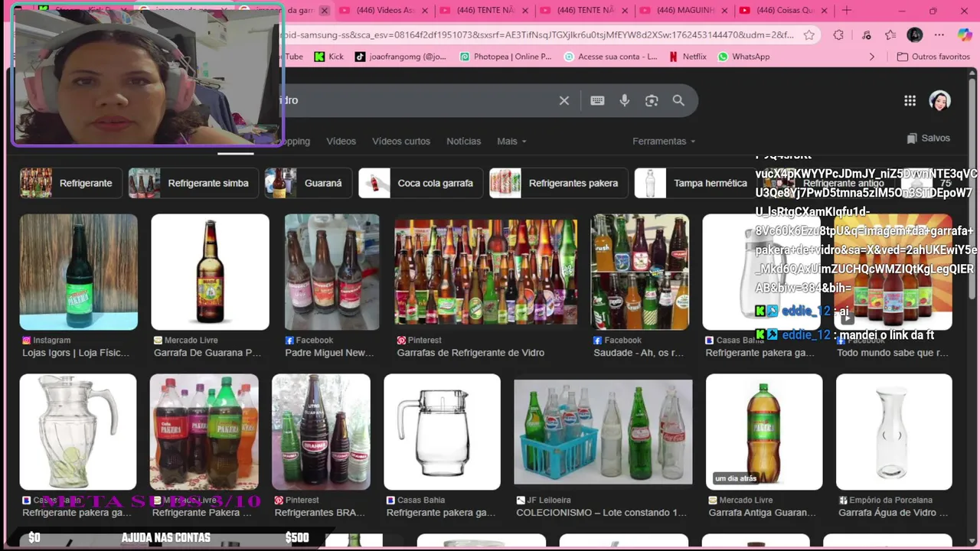Clear the Google search box text
980x551 pixels.
(x=564, y=100)
